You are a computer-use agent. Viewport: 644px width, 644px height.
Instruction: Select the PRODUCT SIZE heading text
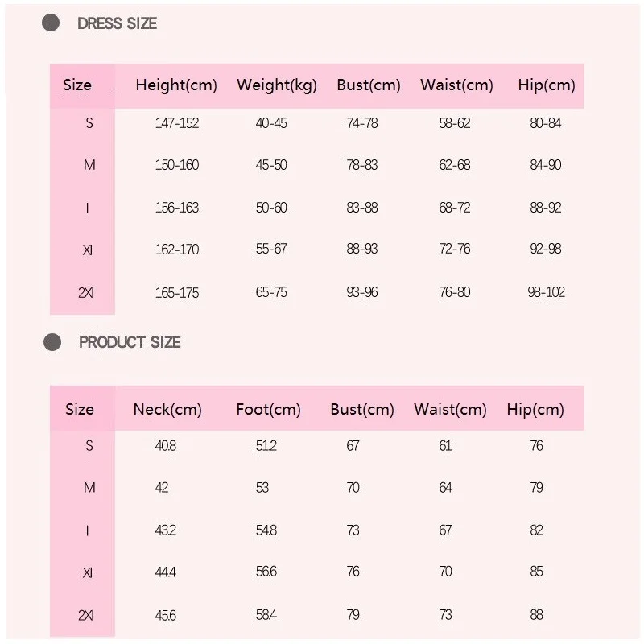point(130,342)
